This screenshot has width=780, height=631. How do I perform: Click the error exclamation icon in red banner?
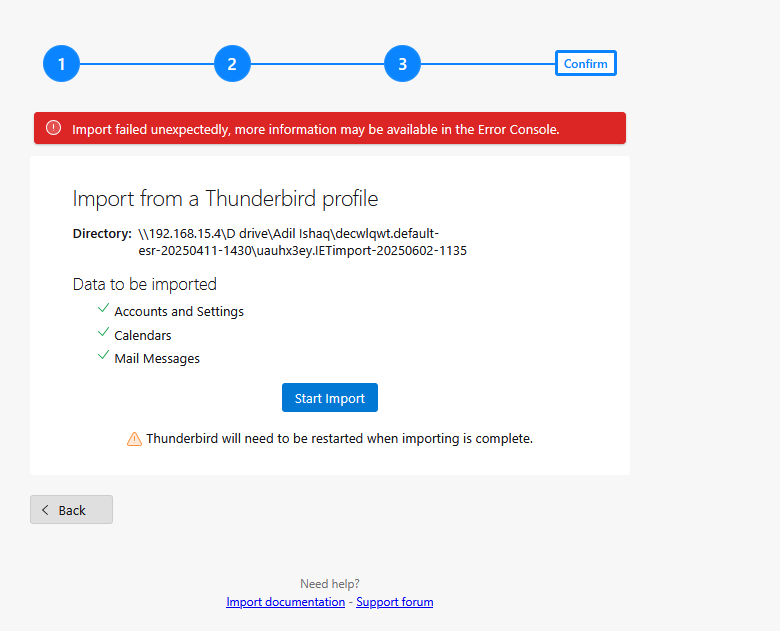pyautogui.click(x=54, y=128)
